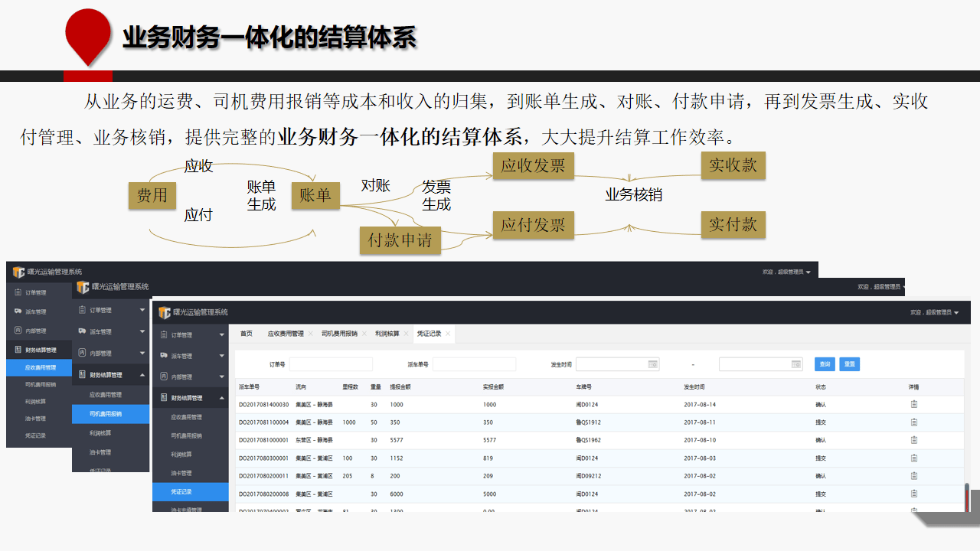
Task: Select highlighted 司机费用报销 in middle window sidebar
Action: (110, 414)
